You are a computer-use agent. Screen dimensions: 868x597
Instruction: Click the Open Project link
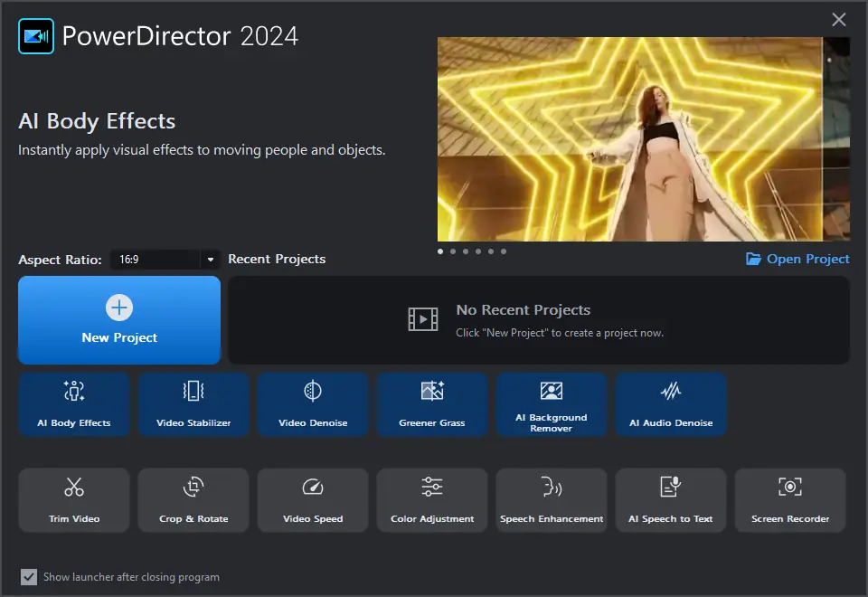[x=797, y=259]
